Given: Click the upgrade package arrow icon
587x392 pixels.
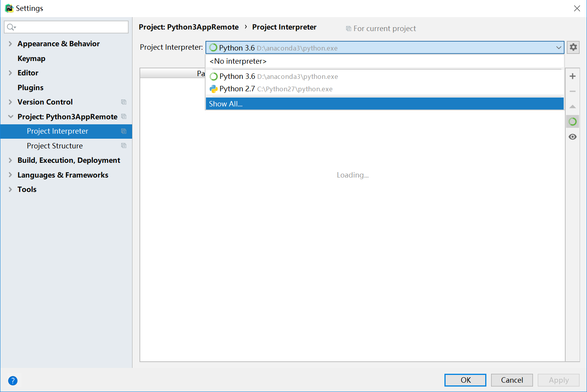Looking at the screenshot, I should coord(573,106).
